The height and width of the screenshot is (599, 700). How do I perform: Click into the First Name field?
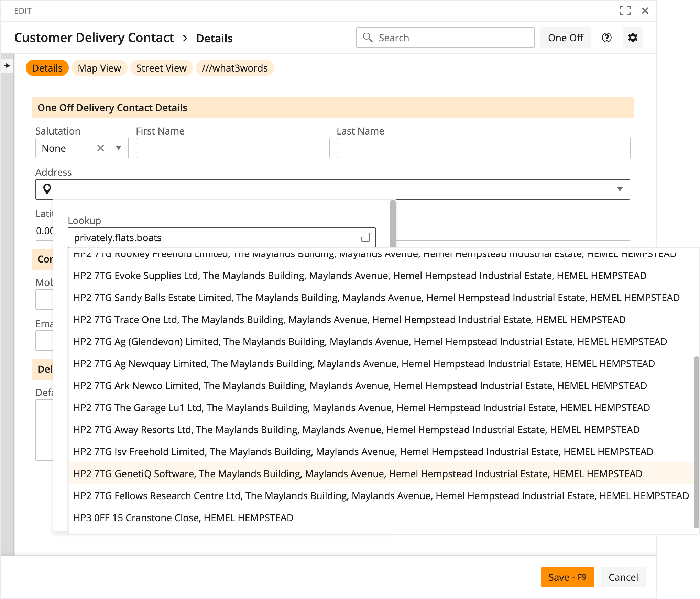[232, 148]
